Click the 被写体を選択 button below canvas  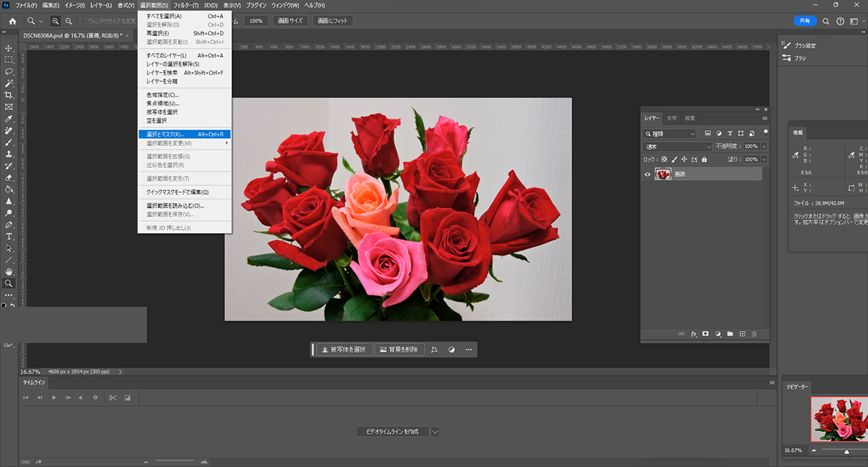344,350
